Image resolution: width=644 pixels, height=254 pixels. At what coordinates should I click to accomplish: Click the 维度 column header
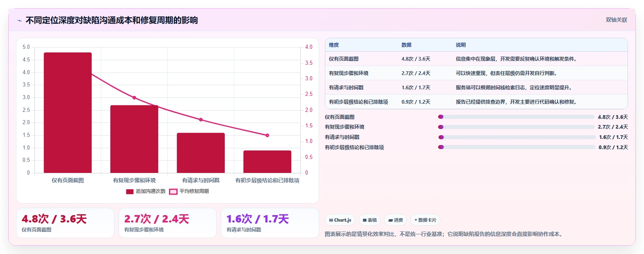[334, 45]
